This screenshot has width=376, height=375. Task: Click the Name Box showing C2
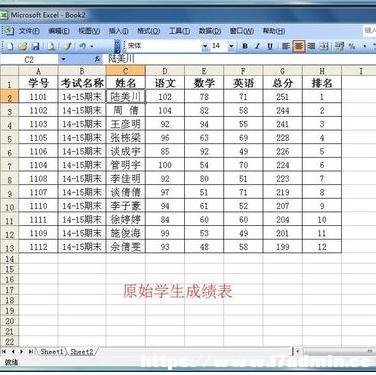pyautogui.click(x=29, y=60)
